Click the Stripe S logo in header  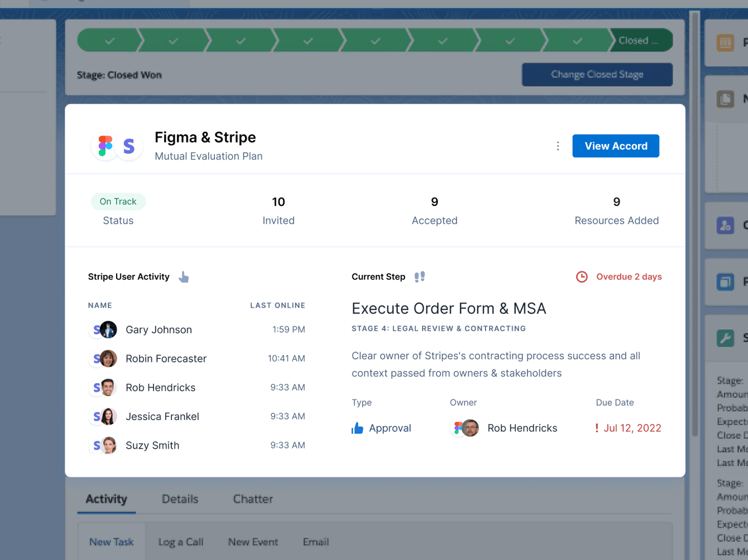[129, 146]
